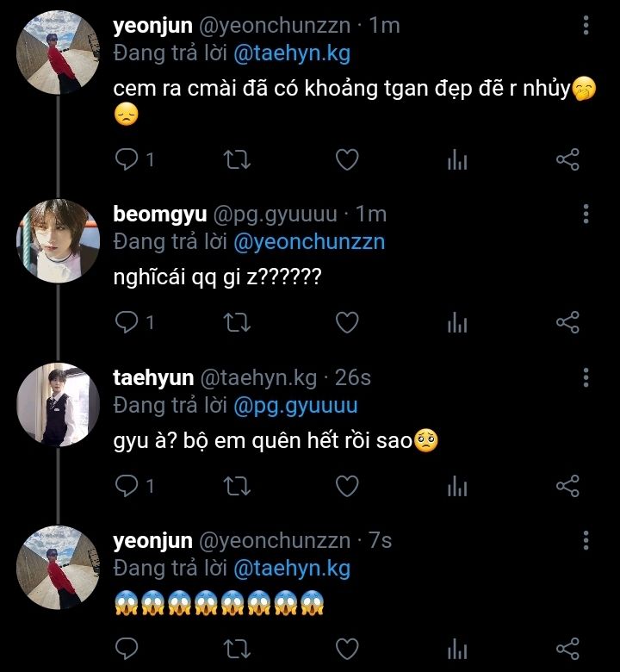This screenshot has height=672, width=620.
Task: View analytics for yeonjun's first tweet
Action: 457,159
